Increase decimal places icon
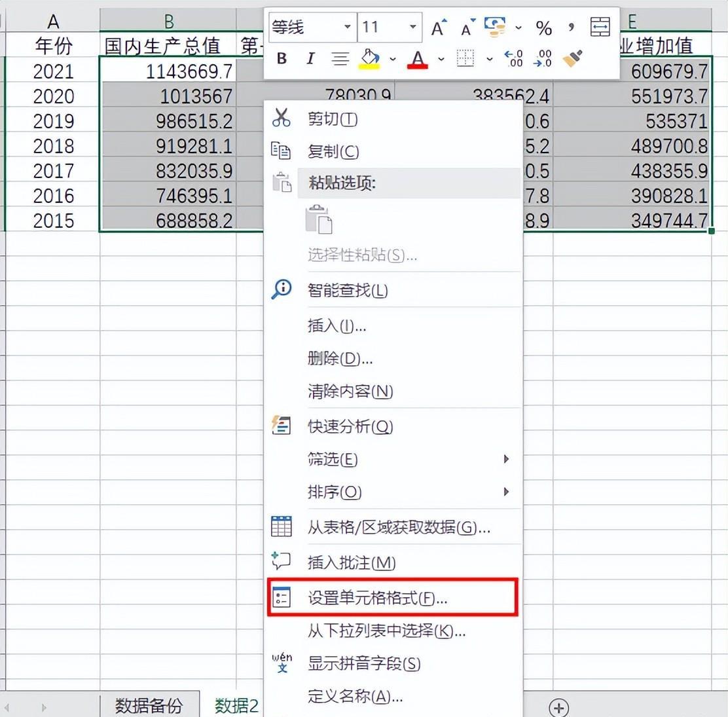The image size is (728, 717). point(513,59)
